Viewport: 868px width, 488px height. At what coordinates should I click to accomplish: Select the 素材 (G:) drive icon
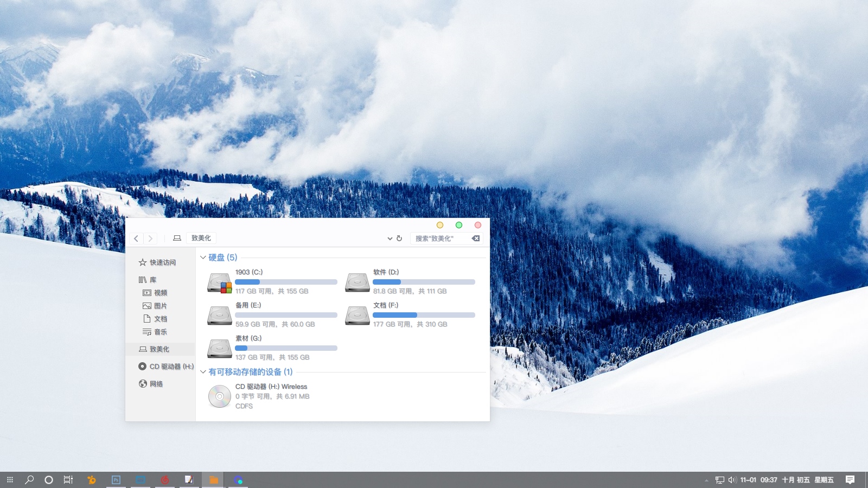(x=220, y=348)
